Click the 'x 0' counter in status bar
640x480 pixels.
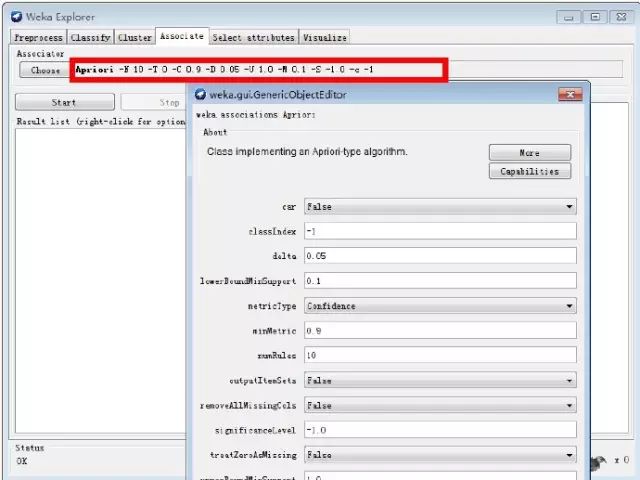coord(622,460)
